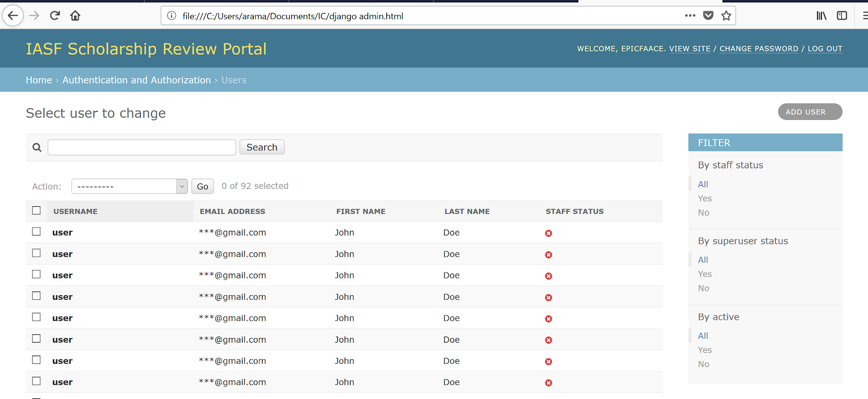
Task: Open the Action dropdown menu
Action: point(129,186)
